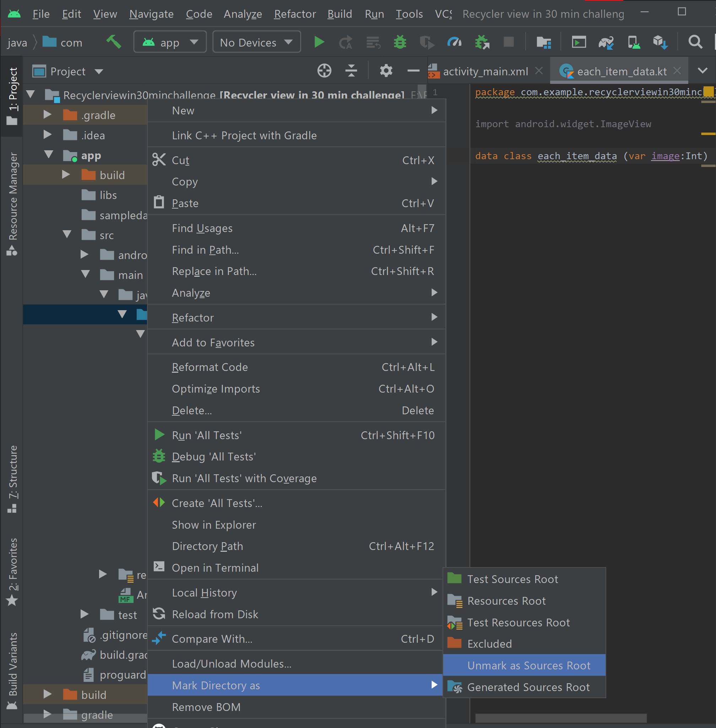Viewport: 716px width, 728px height.
Task: Open the Profiler gauge icon
Action: (x=454, y=42)
